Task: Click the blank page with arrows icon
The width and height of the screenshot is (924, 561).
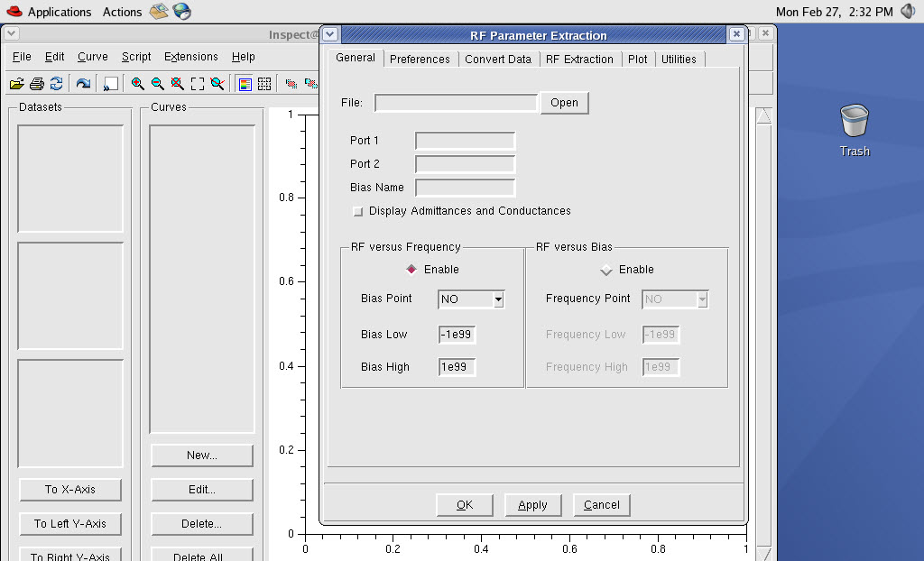Action: click(x=110, y=84)
